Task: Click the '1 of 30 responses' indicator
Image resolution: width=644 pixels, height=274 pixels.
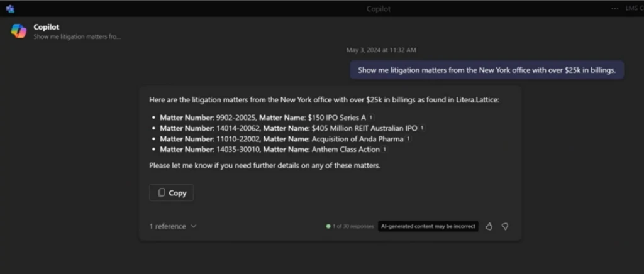Action: click(x=350, y=226)
